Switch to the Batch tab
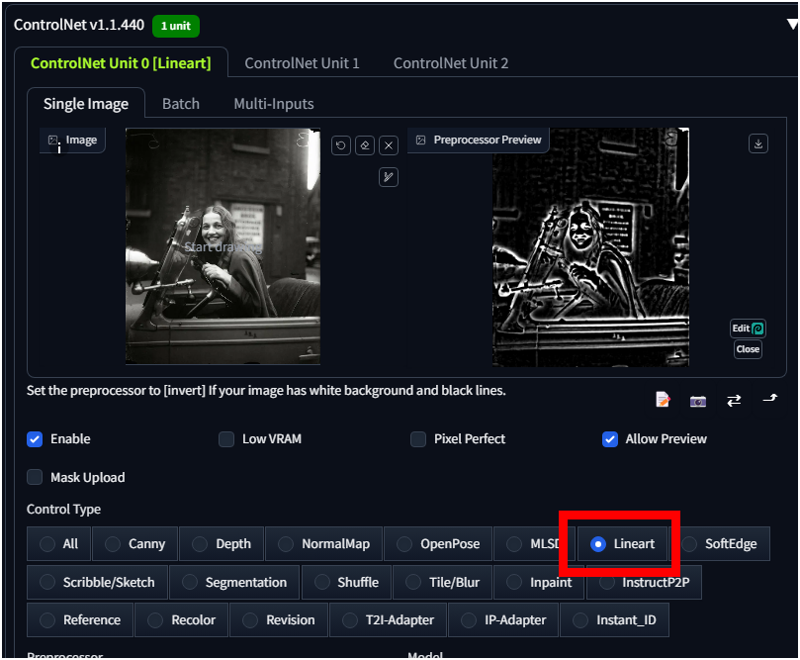 [181, 104]
